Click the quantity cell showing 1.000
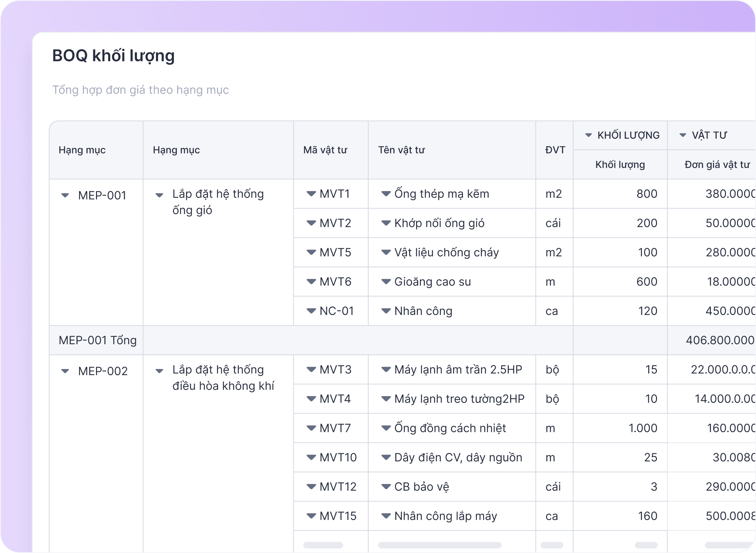Viewport: 756px width, 553px height. point(642,428)
